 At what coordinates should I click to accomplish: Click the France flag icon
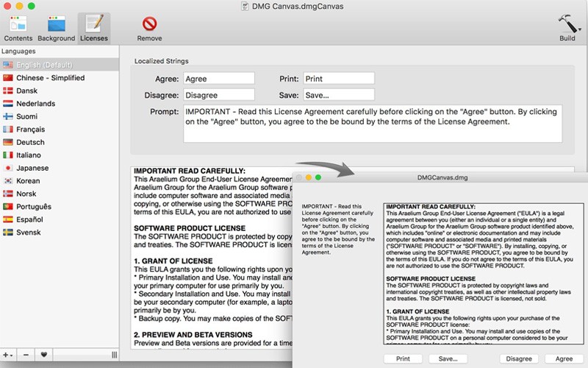coord(8,130)
